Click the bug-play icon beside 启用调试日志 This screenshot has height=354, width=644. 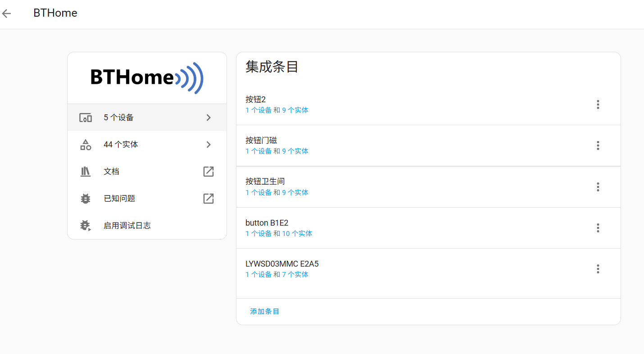(x=86, y=226)
